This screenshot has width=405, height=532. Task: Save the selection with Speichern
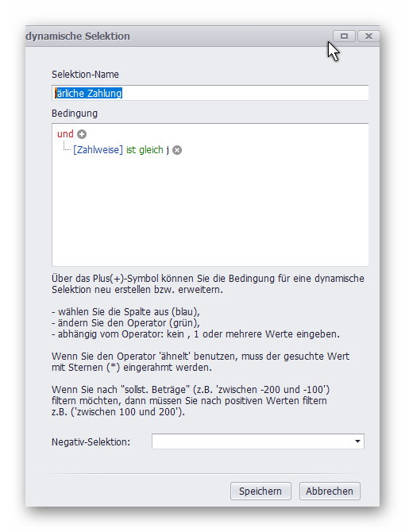tap(260, 491)
